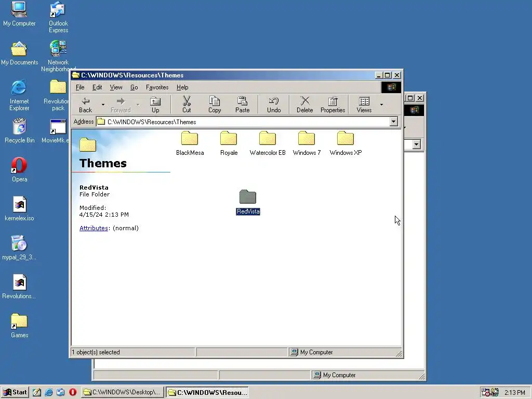Click C:\WINDOWS\Resou... taskbar button

point(208,392)
